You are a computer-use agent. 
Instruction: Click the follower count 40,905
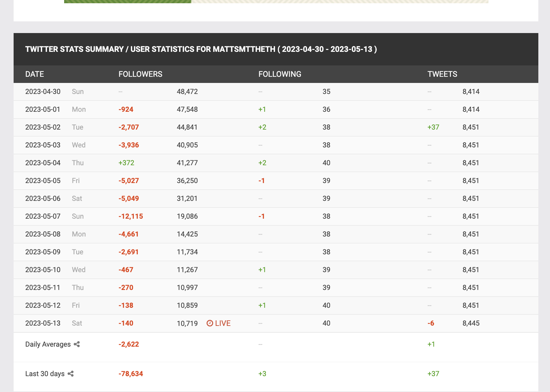(187, 145)
